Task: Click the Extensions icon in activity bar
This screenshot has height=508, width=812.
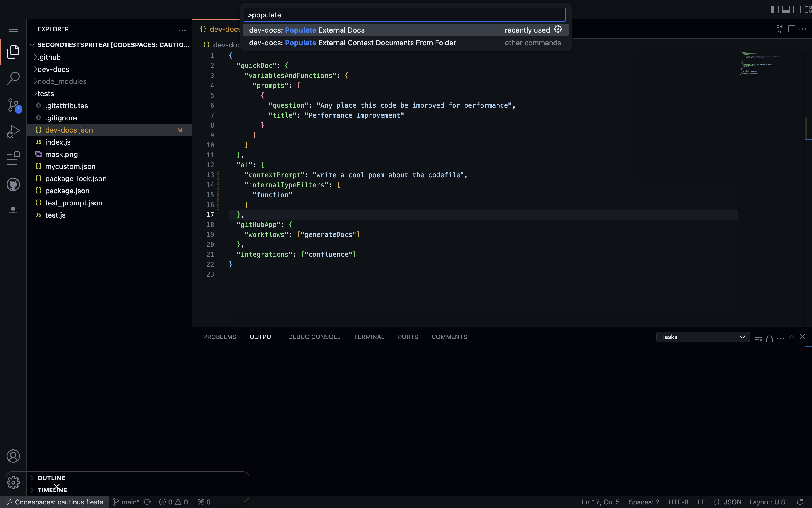Action: point(13,157)
